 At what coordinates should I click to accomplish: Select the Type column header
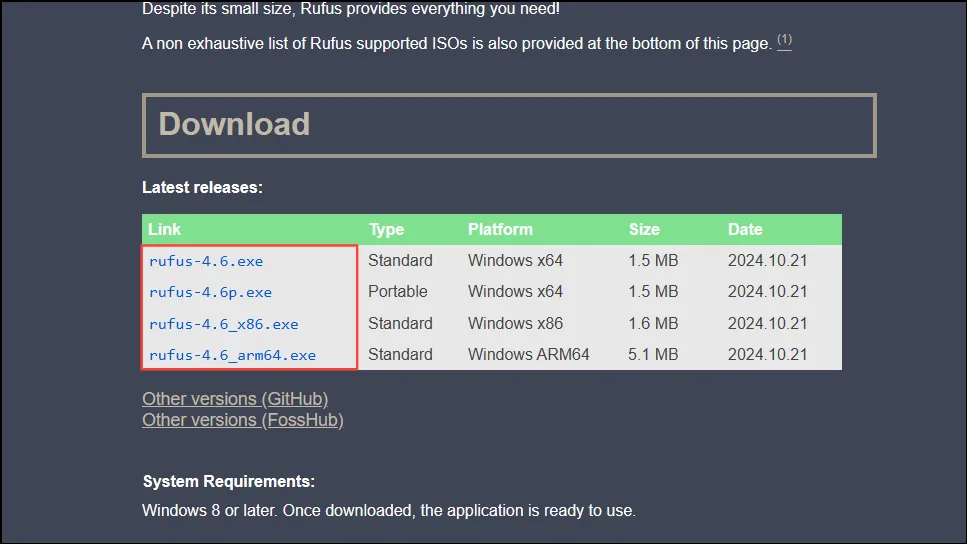pyautogui.click(x=386, y=229)
